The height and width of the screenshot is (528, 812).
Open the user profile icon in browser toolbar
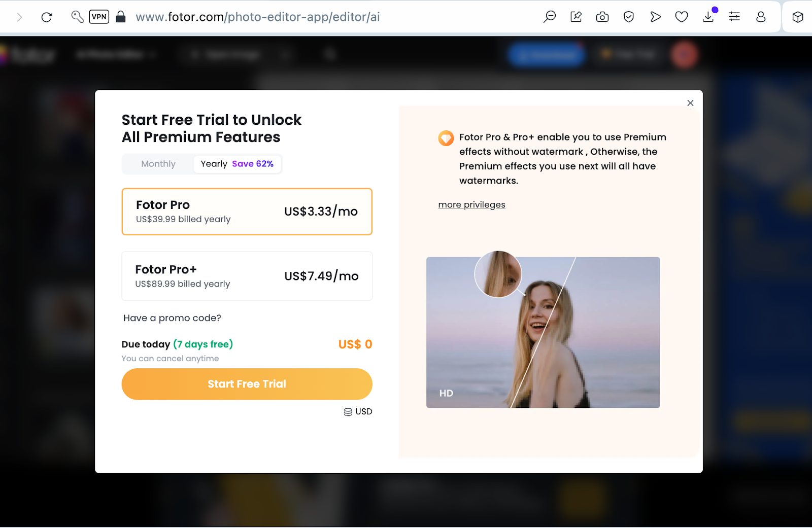pos(761,17)
